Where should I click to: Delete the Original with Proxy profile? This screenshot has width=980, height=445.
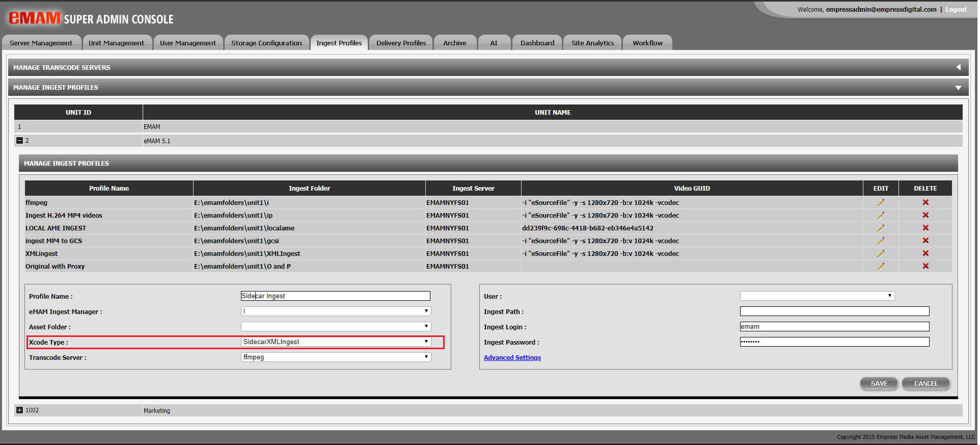click(925, 266)
